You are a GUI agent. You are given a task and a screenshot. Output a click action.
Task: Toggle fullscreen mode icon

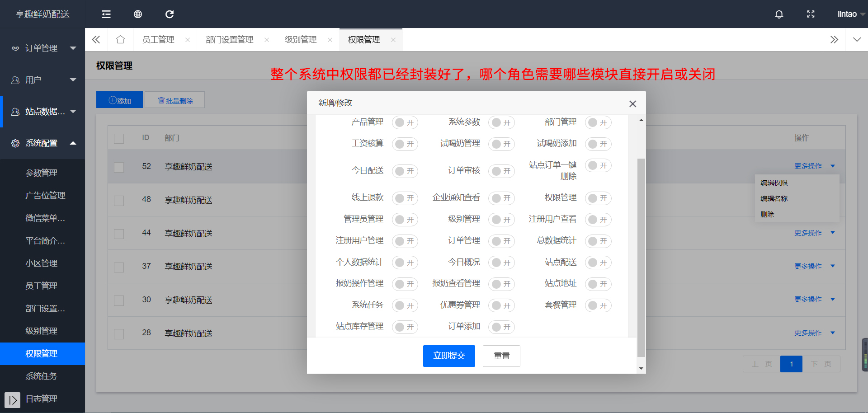(x=811, y=14)
